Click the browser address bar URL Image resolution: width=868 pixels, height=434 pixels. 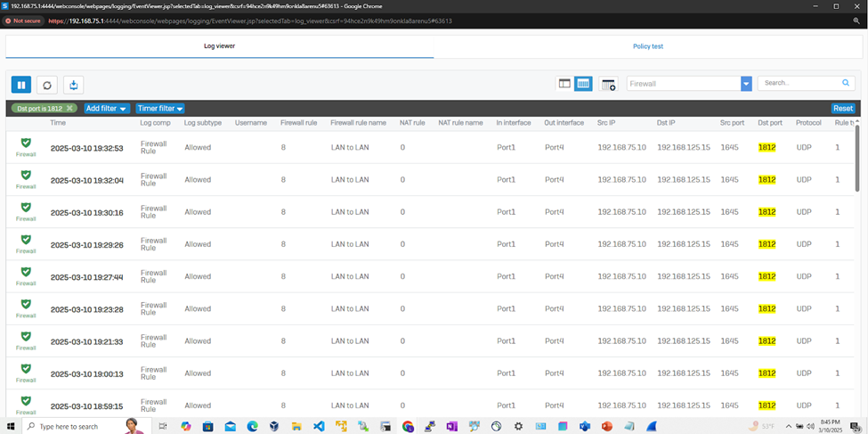click(x=250, y=20)
